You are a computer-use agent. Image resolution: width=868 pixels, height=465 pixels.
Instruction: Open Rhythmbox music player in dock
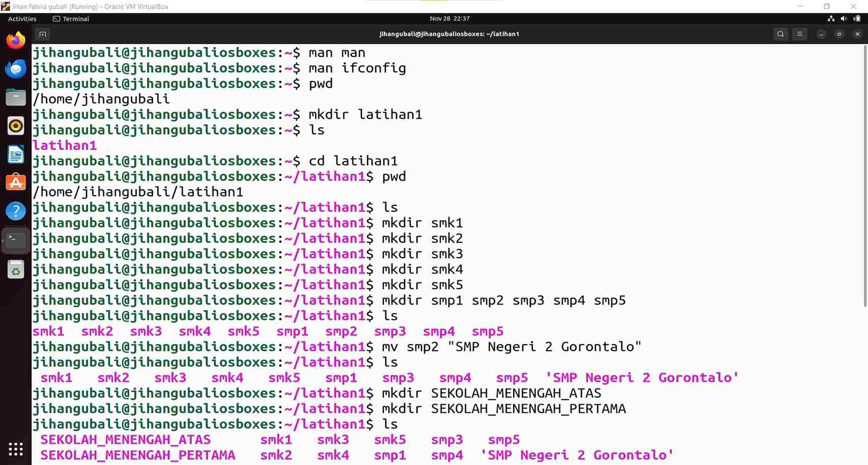[x=16, y=126]
